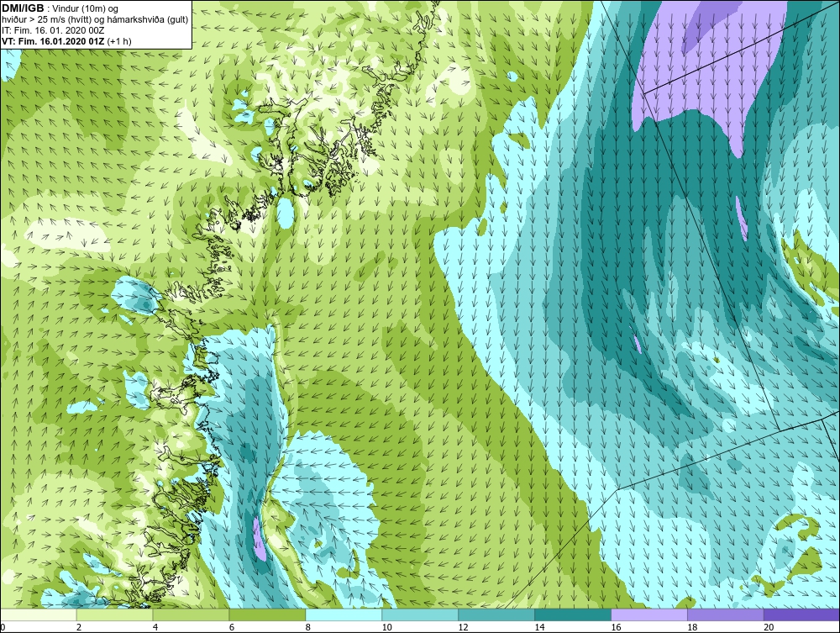Click the 6–8 m/s olive green legend swatch
The width and height of the screenshot is (840, 633).
(x=267, y=615)
